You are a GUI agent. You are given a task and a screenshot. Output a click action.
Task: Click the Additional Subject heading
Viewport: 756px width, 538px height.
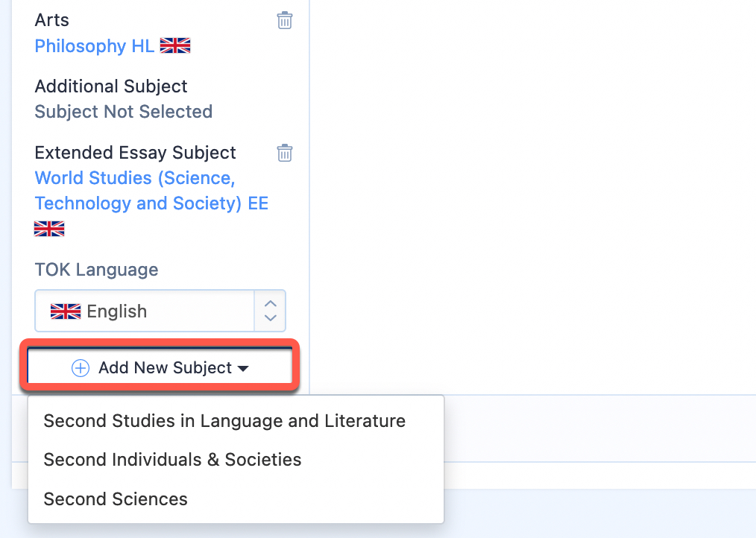pos(111,86)
